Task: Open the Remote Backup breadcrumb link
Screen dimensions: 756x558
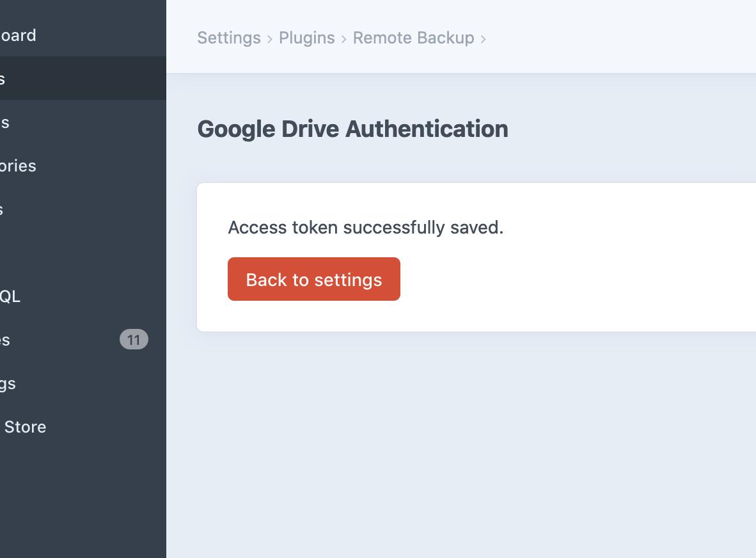Action: pyautogui.click(x=414, y=38)
